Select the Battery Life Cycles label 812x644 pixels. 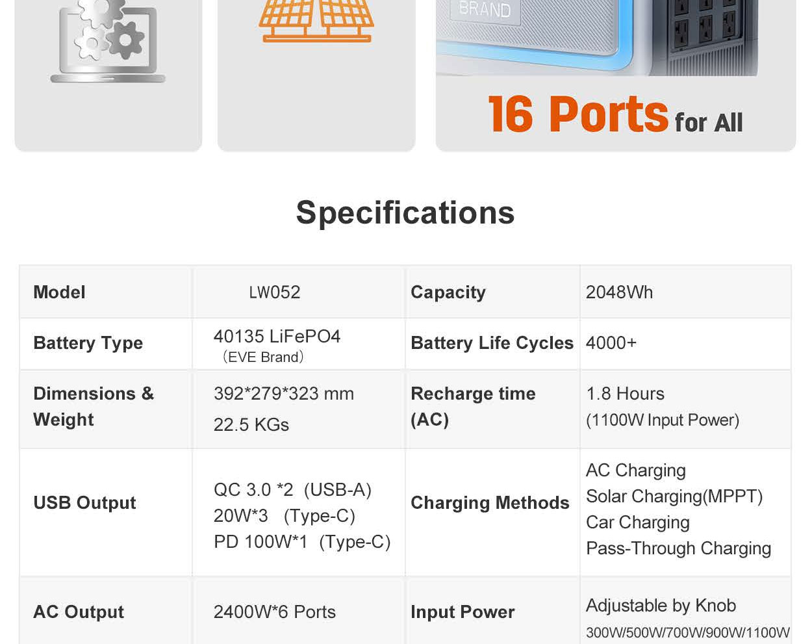(492, 343)
